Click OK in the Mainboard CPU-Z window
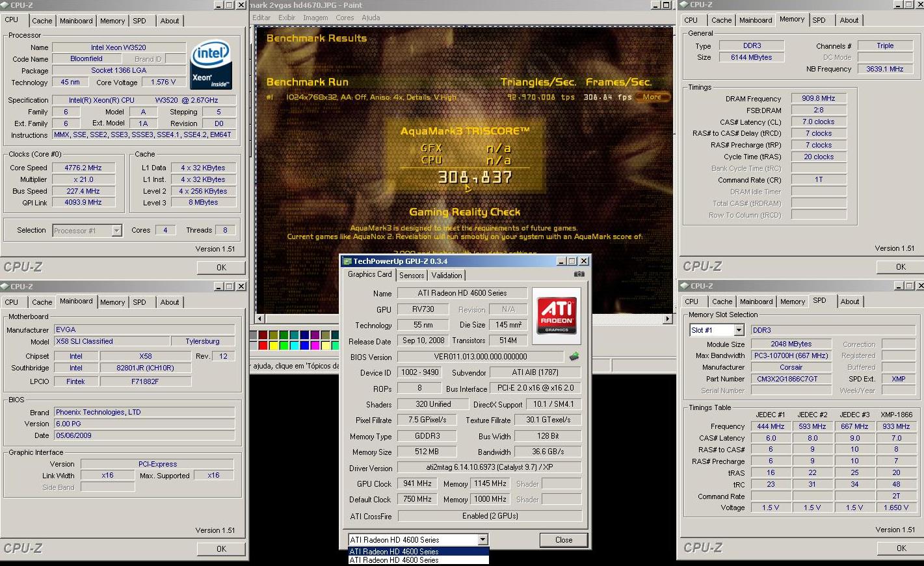Image resolution: width=924 pixels, height=566 pixels. pos(221,548)
